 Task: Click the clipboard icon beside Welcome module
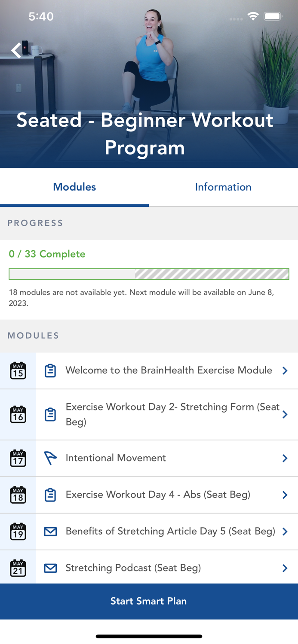(50, 370)
